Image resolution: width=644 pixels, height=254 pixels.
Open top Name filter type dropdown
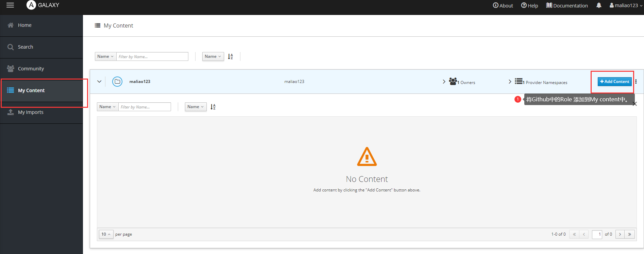click(105, 56)
